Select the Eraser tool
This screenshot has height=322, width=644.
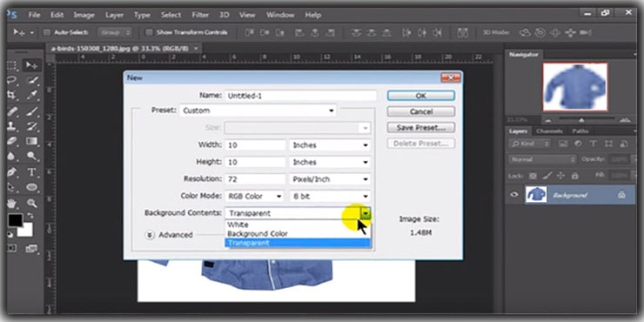point(11,141)
